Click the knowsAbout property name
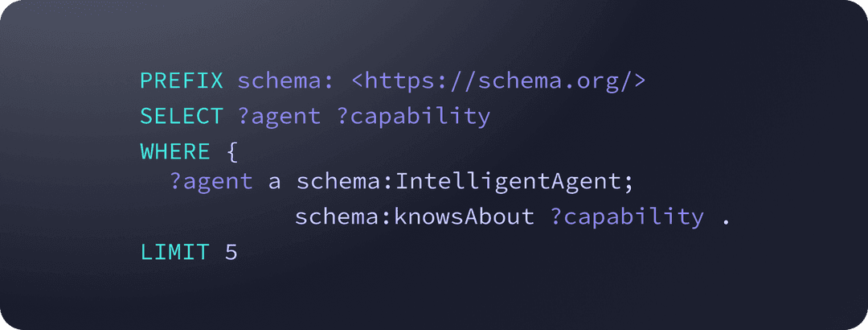This screenshot has height=330, width=868. click(x=464, y=217)
